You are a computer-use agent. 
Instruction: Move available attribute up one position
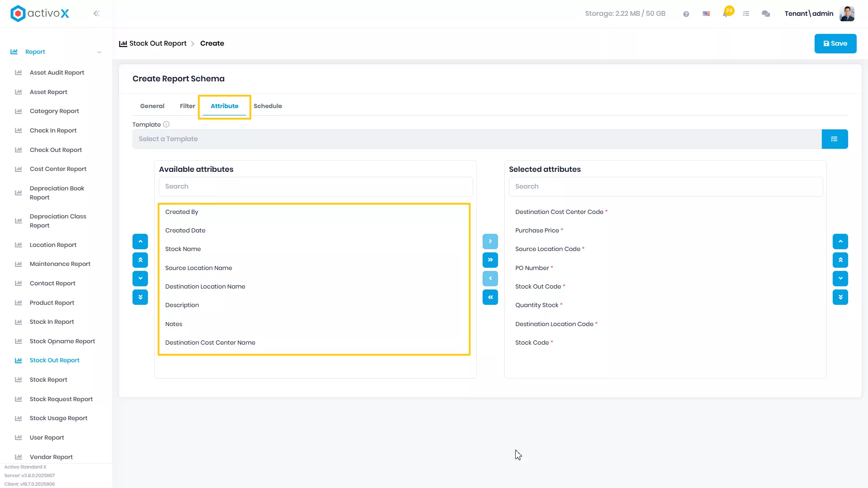[x=140, y=242]
